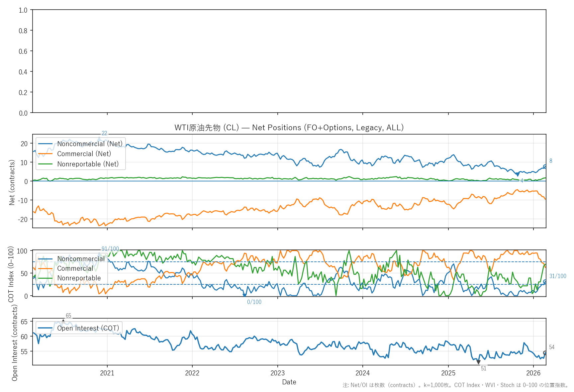The height and width of the screenshot is (392, 574).
Task: Click the blue down-triangle at the COT Index minimum
Action: [244, 295]
